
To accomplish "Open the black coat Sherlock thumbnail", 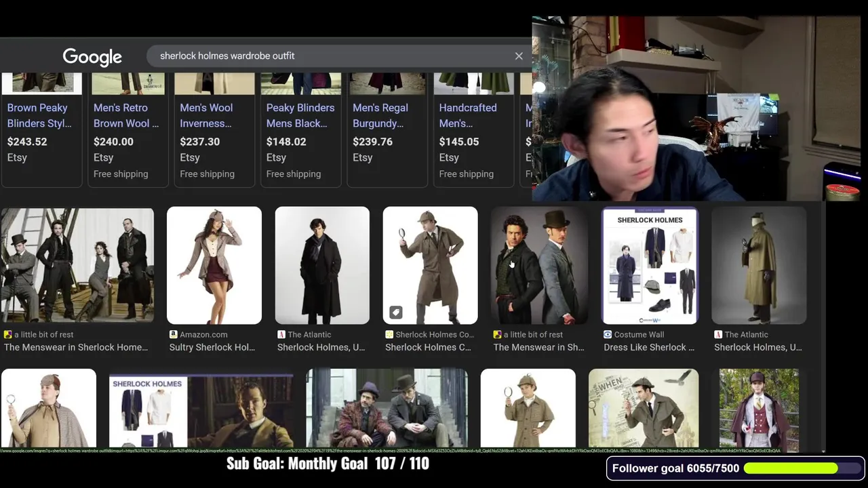I will (x=322, y=265).
